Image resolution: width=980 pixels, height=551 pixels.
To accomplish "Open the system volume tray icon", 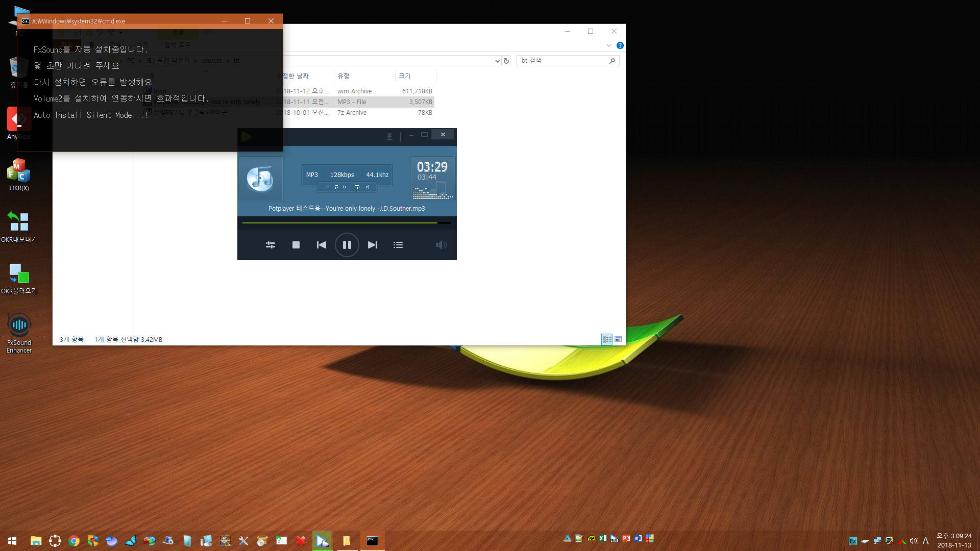I will click(914, 541).
